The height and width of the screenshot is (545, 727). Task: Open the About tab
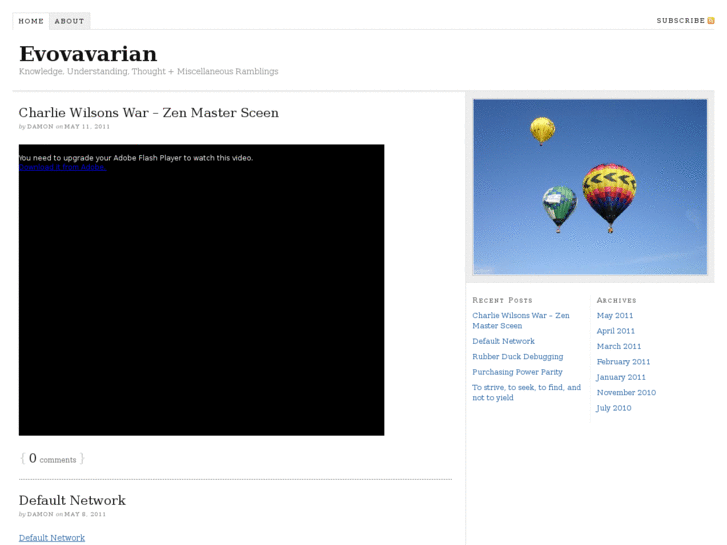click(x=70, y=21)
